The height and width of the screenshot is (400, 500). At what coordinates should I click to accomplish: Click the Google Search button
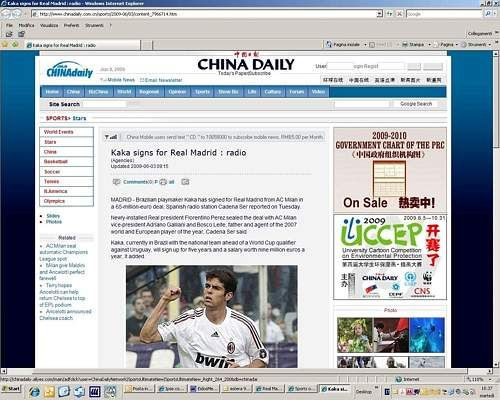click(416, 104)
